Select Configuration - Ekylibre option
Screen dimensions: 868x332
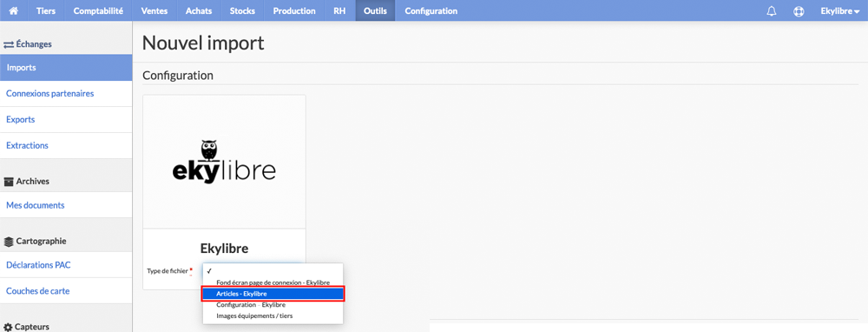tap(273, 305)
